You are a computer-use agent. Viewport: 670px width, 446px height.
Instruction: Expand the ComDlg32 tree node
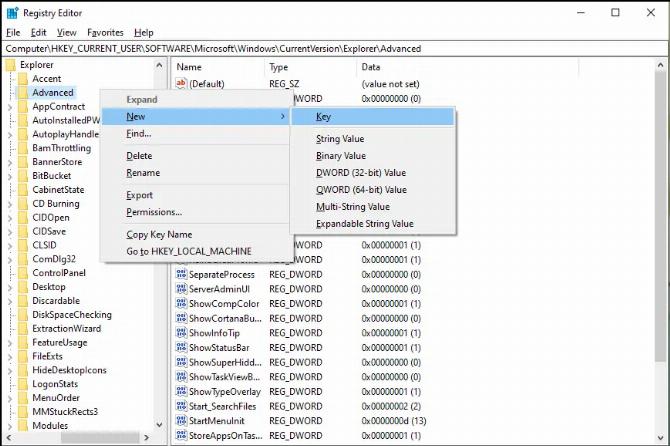pyautogui.click(x=10, y=259)
